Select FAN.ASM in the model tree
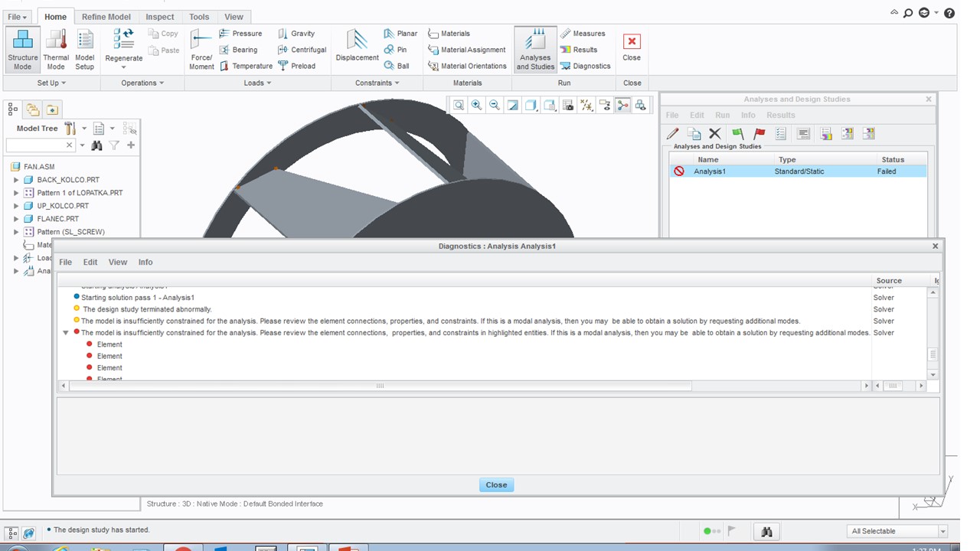Viewport: 980px width, 551px height. coord(39,167)
